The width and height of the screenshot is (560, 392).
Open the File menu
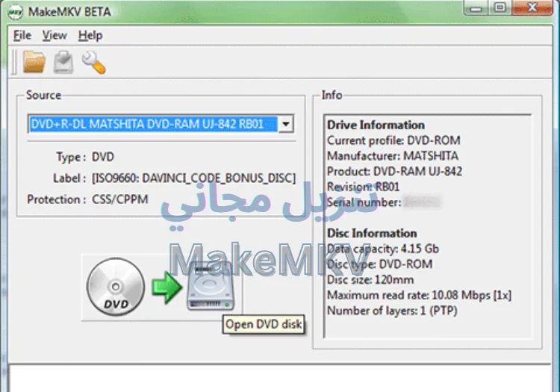pyautogui.click(x=22, y=35)
